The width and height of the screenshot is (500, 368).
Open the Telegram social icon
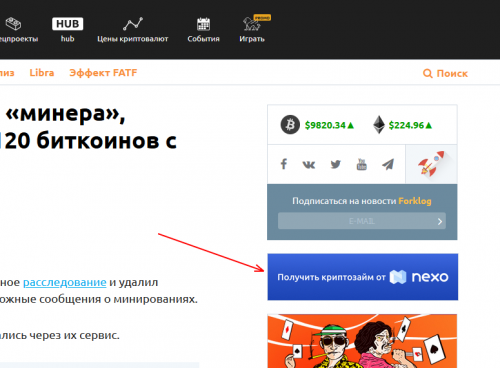388,164
